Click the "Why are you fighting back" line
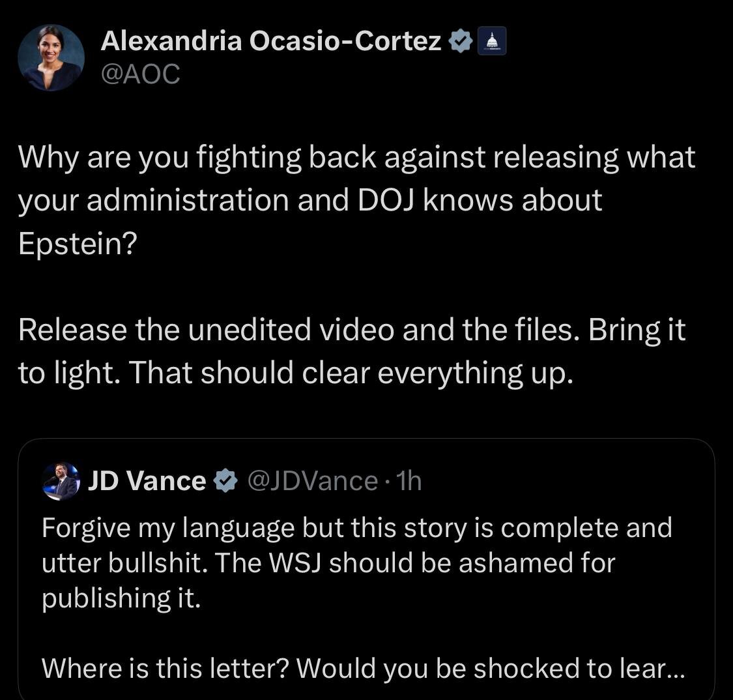Viewport: 733px width, 700px height. click(x=356, y=158)
